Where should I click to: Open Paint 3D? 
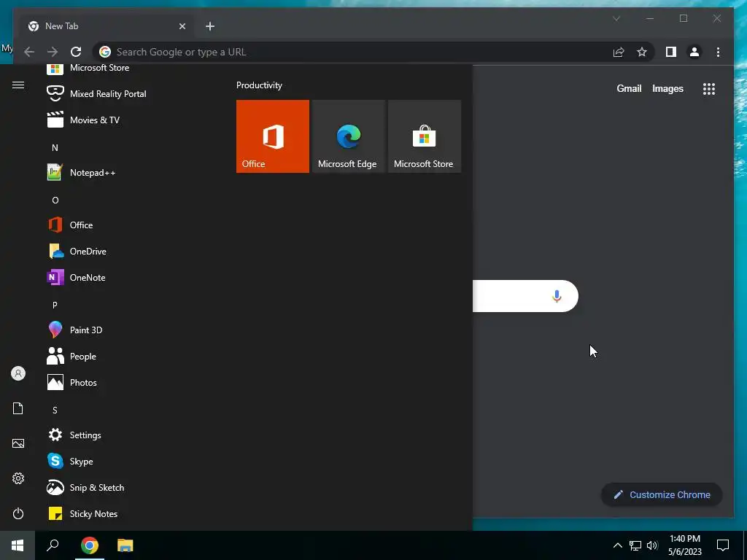75,330
